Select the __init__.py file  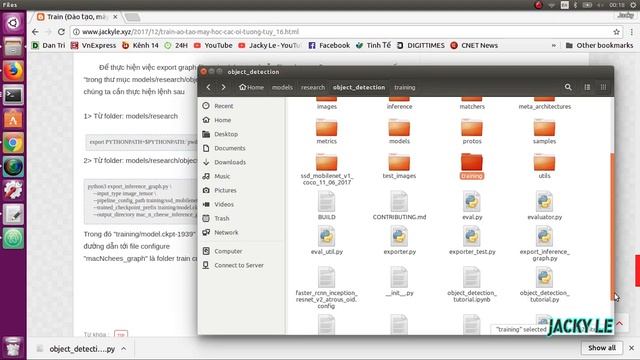399,282
